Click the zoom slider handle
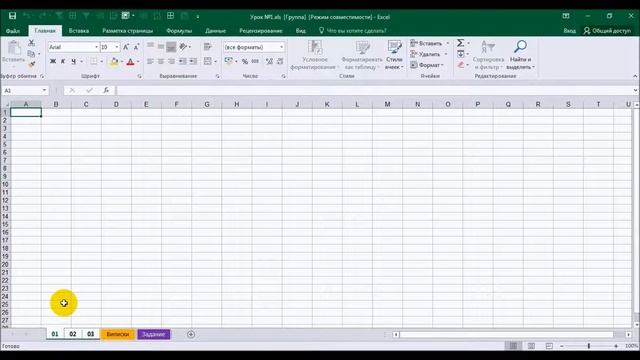Screen dimensions: 640x360 tap(589, 346)
